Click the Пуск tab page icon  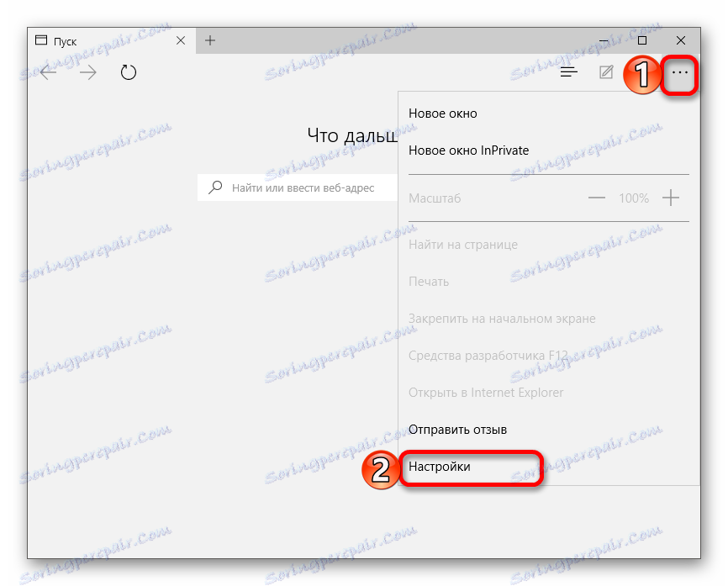click(41, 40)
